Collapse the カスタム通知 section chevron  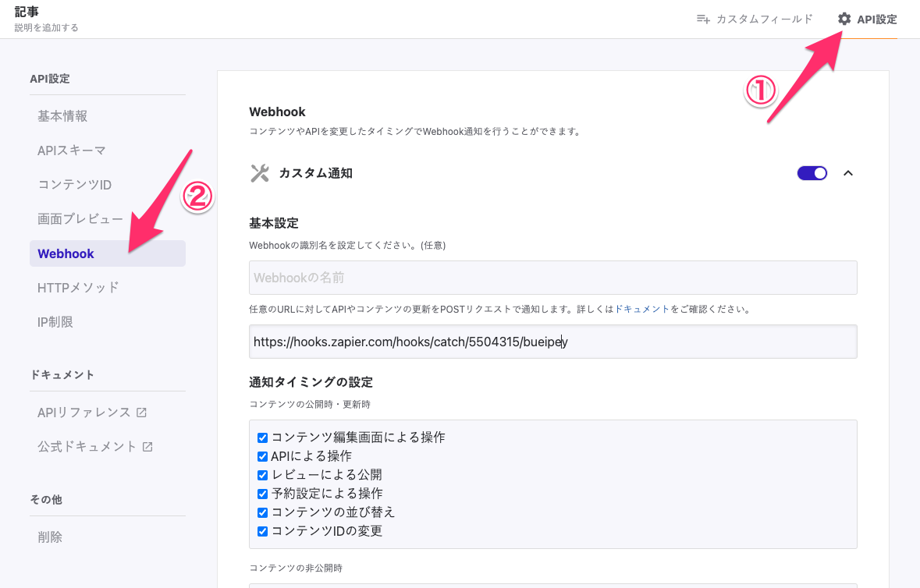848,173
